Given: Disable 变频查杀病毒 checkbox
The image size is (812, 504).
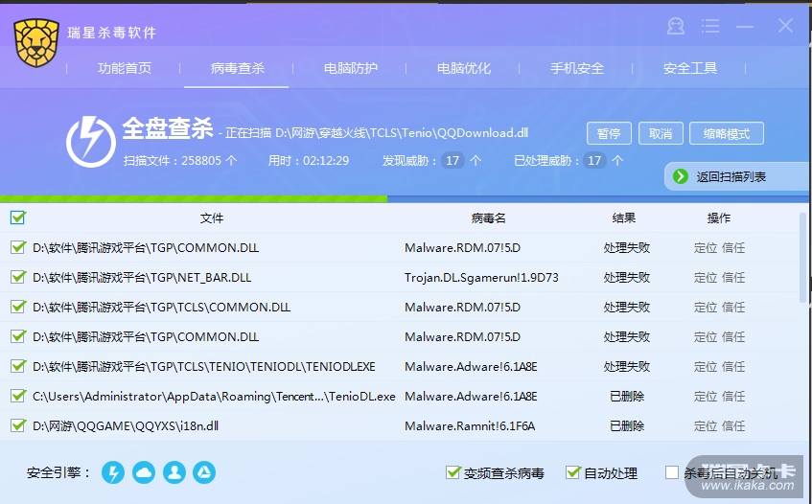Looking at the screenshot, I should pyautogui.click(x=452, y=472).
